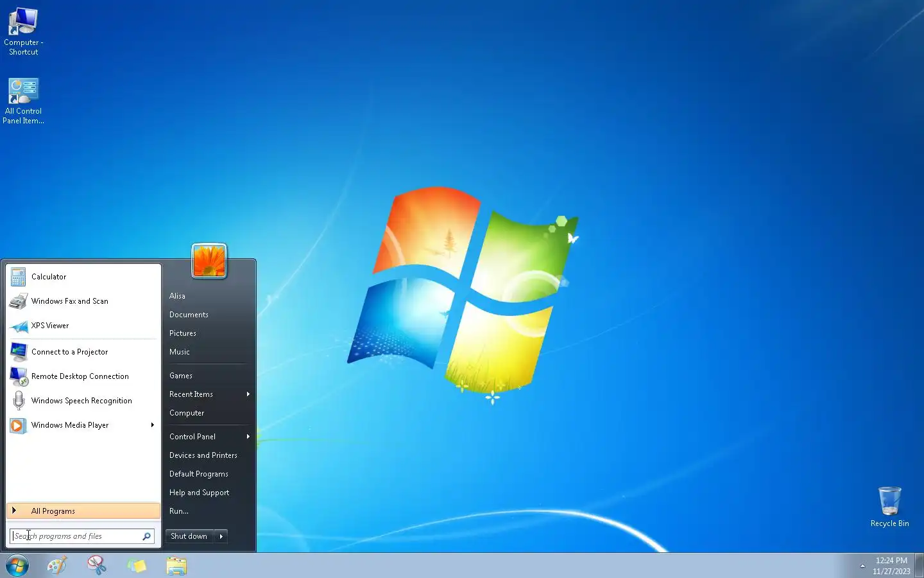This screenshot has width=924, height=578.
Task: Select the Computer - Shortcut desktop icon
Action: pos(23,32)
